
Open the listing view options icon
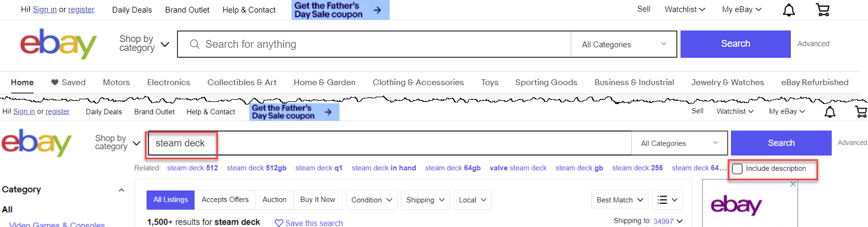tap(667, 200)
